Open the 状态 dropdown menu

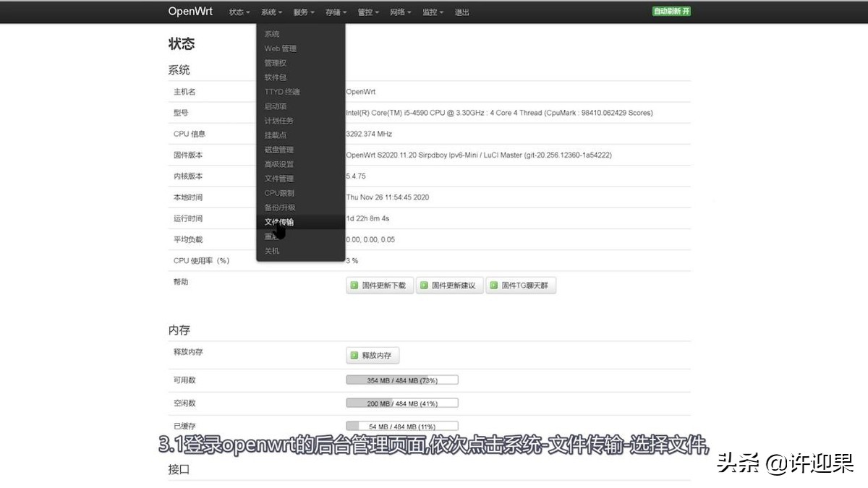(x=238, y=12)
